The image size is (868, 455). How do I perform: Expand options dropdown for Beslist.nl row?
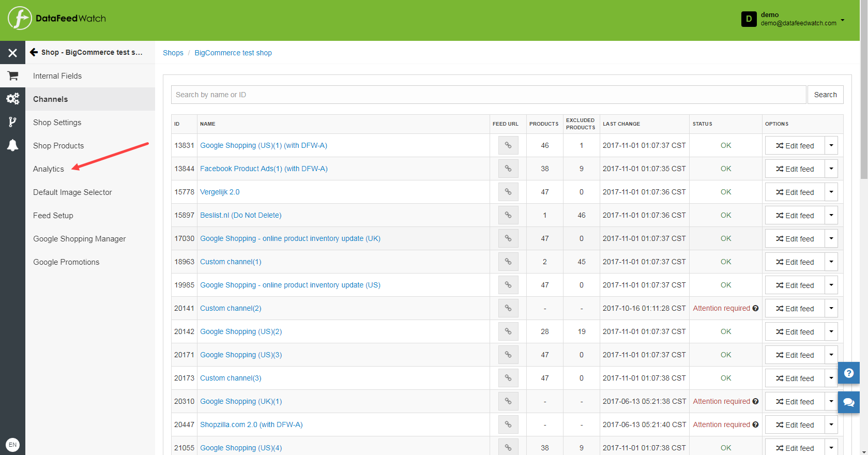[831, 215]
